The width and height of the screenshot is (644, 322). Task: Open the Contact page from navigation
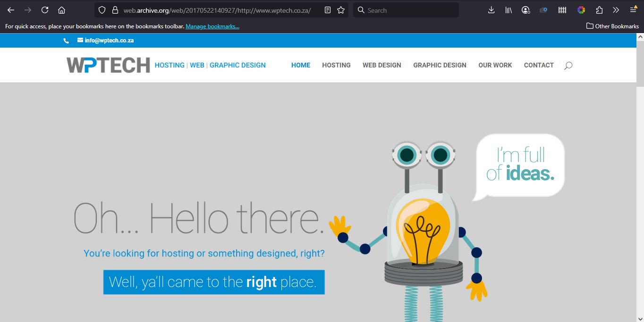tap(539, 65)
